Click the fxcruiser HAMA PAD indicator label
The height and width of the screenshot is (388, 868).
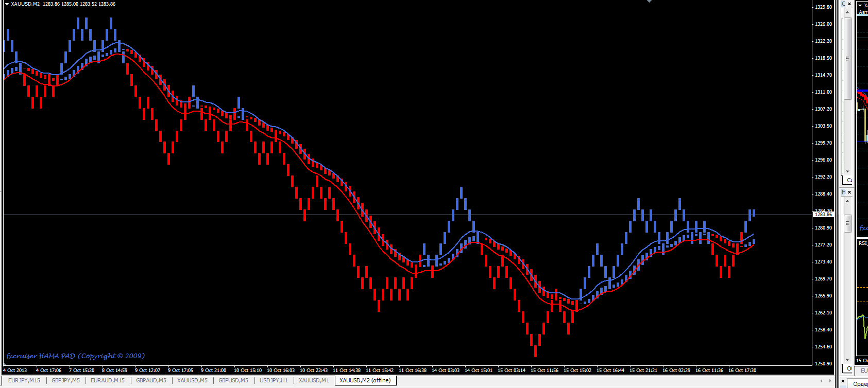coord(76,356)
